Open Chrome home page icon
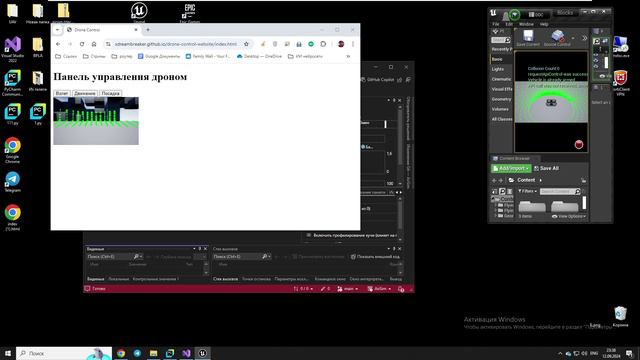This screenshot has width=640, height=360. pyautogui.click(x=94, y=44)
